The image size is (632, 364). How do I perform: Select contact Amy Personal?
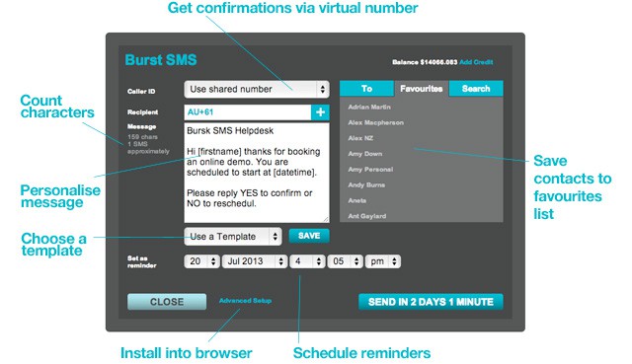(x=370, y=170)
